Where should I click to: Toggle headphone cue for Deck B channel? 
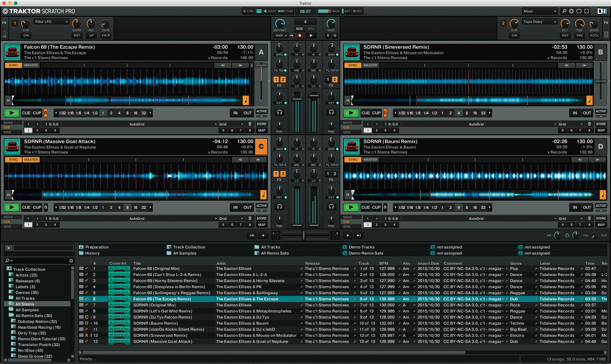coord(331,112)
